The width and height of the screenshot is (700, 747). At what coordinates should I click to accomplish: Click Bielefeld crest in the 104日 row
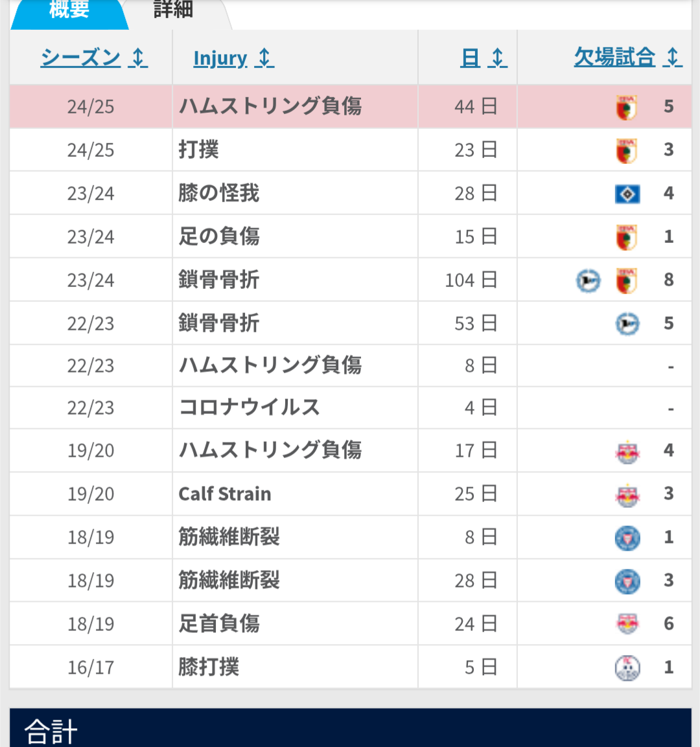point(589,281)
